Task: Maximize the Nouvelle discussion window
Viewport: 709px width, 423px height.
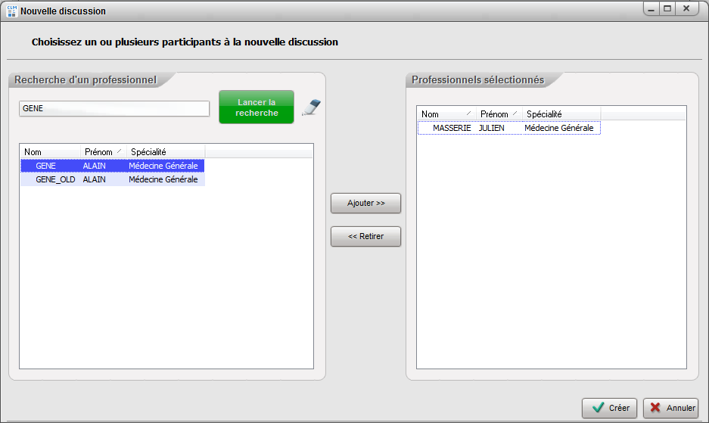Action: 667,9
